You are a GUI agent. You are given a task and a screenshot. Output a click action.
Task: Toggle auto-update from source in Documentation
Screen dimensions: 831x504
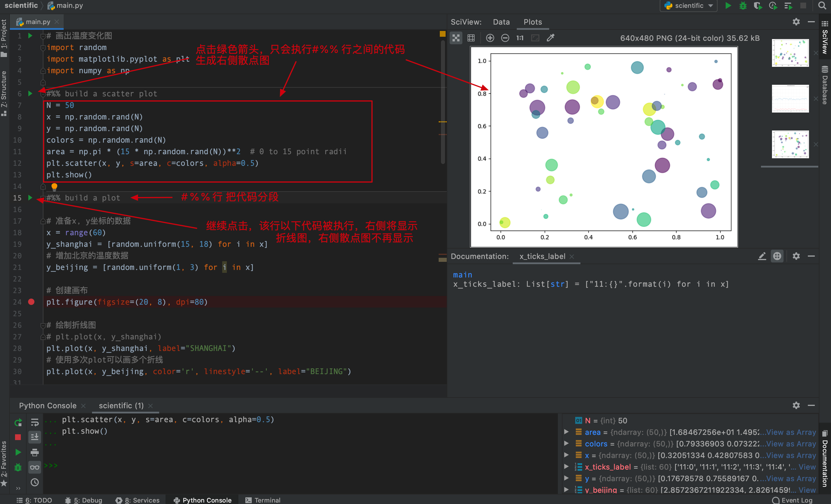click(777, 256)
